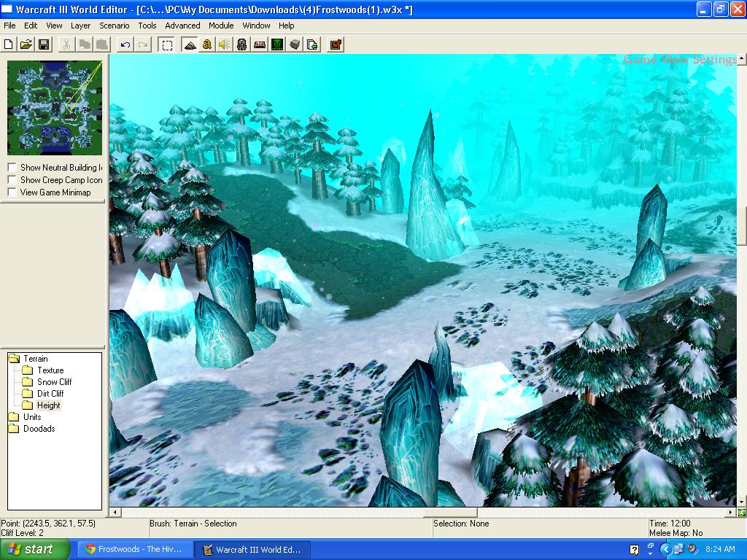Open the Scenario menu

click(114, 26)
